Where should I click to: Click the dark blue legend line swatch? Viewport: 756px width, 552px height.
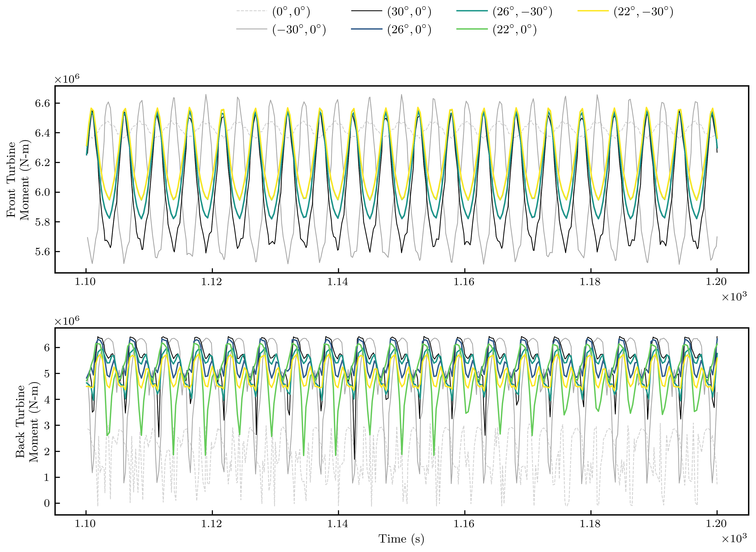pos(366,29)
